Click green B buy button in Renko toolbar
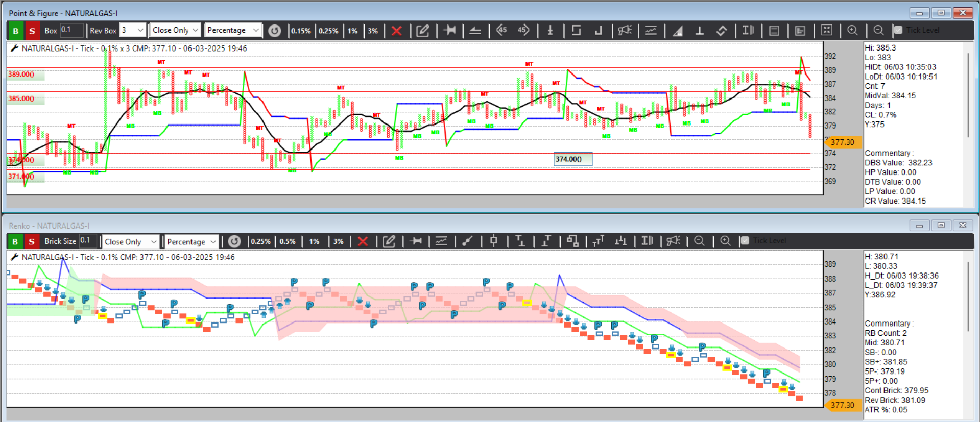 click(x=15, y=241)
